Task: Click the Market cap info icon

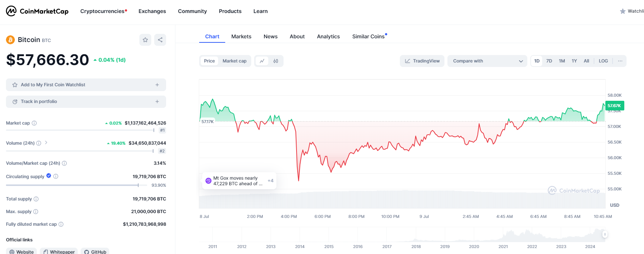Action: pyautogui.click(x=34, y=123)
